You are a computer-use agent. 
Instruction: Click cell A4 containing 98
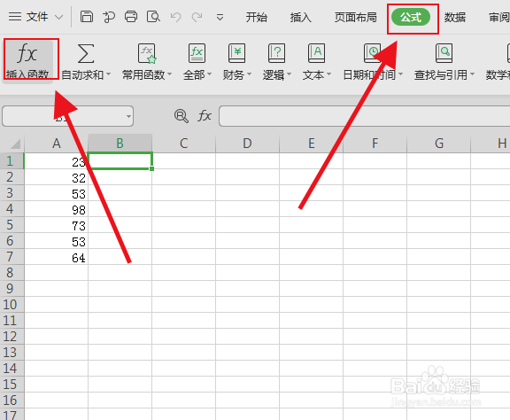click(57, 209)
